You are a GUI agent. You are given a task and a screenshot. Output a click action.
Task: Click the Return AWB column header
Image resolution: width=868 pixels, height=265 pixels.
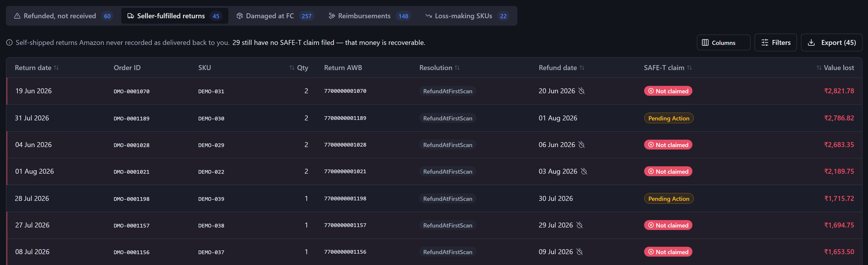click(x=343, y=68)
